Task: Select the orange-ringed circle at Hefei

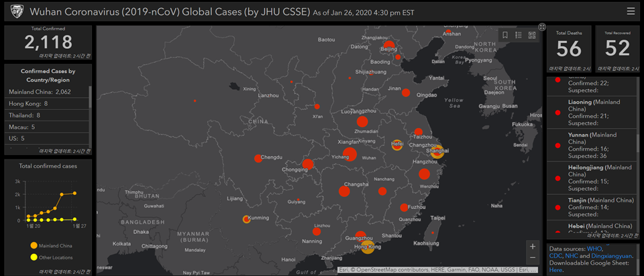Action: (396, 145)
